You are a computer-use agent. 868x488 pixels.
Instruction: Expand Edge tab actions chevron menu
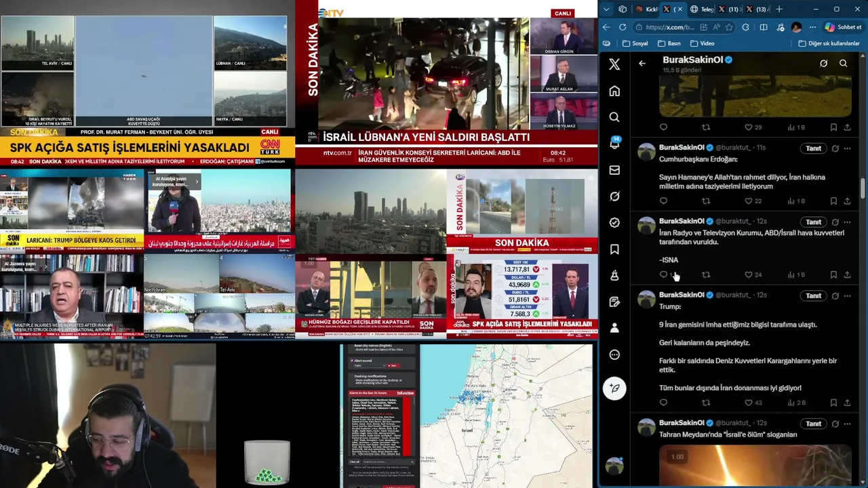(x=606, y=9)
